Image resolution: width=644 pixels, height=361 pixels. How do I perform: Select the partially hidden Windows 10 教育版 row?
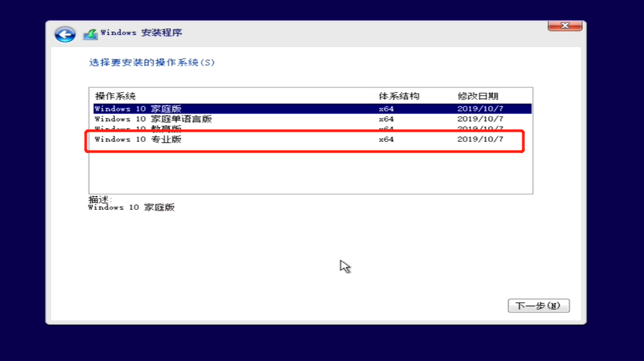click(x=312, y=128)
